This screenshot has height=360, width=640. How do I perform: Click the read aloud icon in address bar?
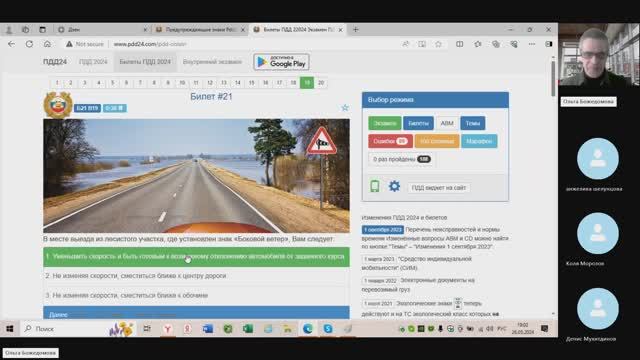pos(405,44)
